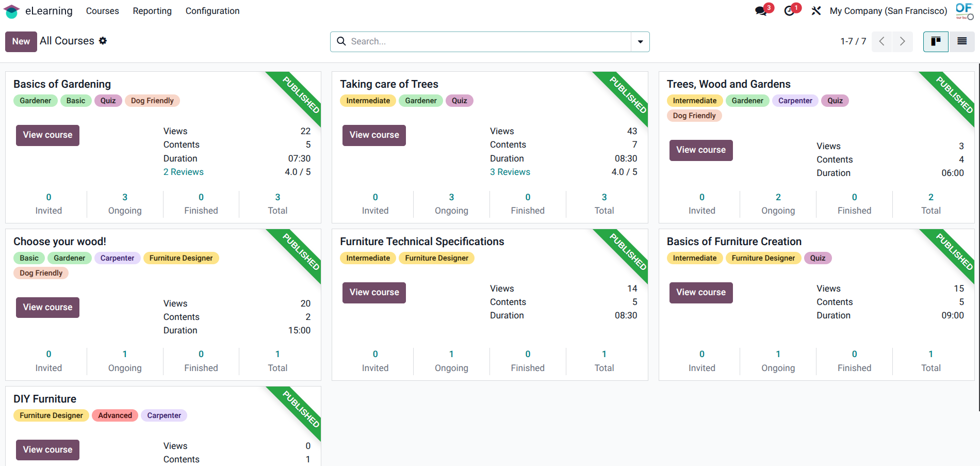Expand the search filters dropdown arrow
The width and height of the screenshot is (980, 466).
640,41
